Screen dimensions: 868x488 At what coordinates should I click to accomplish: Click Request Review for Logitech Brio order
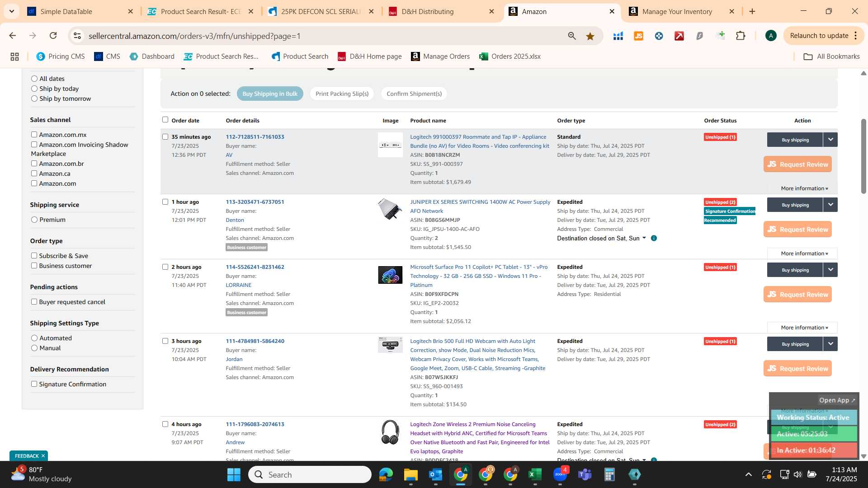[x=797, y=368]
